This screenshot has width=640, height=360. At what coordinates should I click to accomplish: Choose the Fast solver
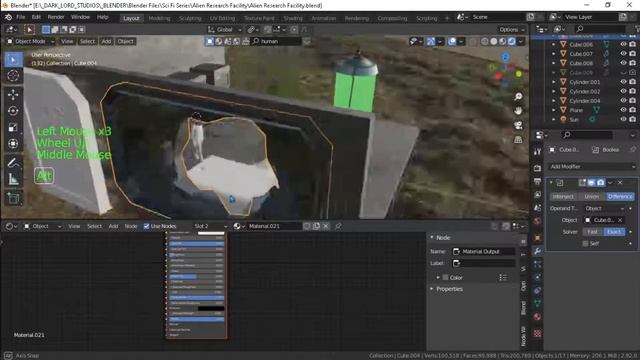click(x=593, y=232)
